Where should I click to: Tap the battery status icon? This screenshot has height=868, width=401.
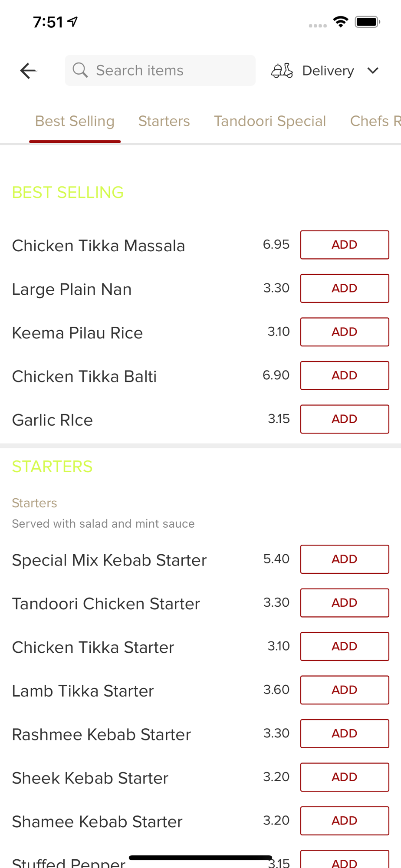tap(367, 22)
